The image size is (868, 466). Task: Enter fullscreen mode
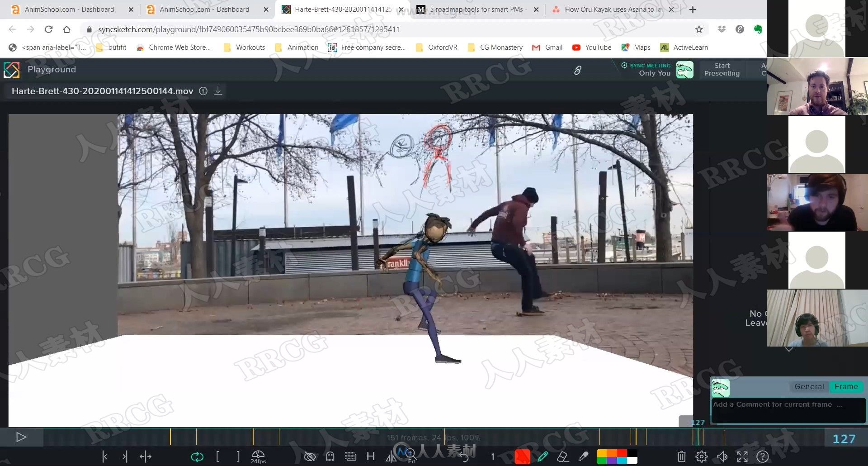click(x=742, y=457)
